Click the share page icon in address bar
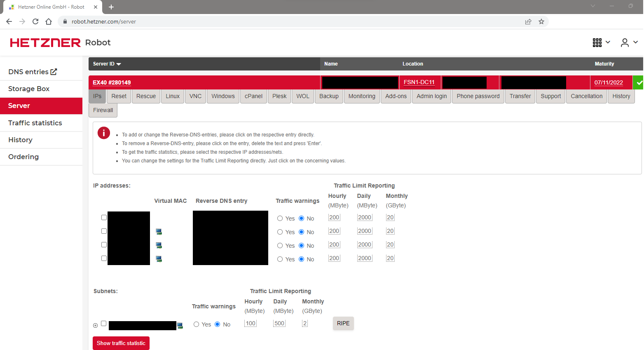The width and height of the screenshot is (644, 350). (x=528, y=21)
